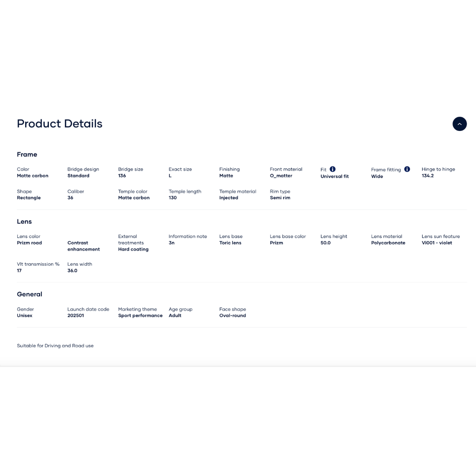Image resolution: width=476 pixels, height=476 pixels.
Task: Click the Contrast enhancement text
Action: [83, 246]
